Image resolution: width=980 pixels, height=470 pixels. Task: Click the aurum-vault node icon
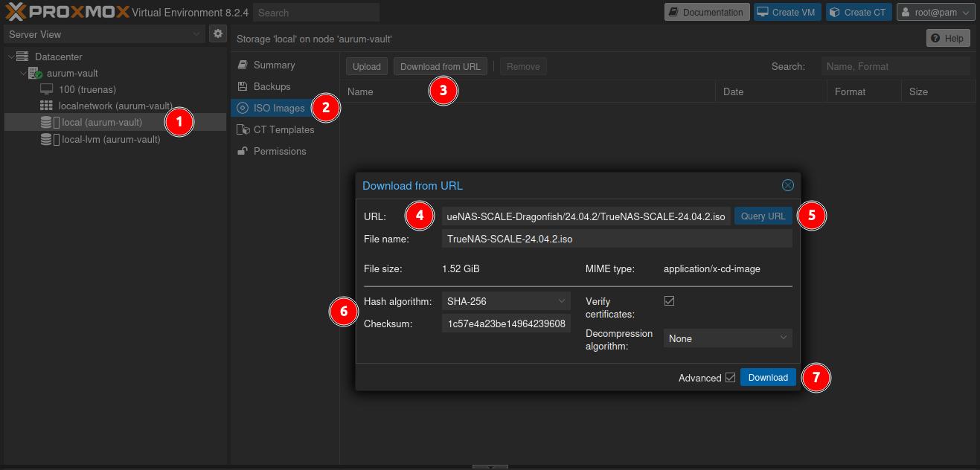click(35, 73)
